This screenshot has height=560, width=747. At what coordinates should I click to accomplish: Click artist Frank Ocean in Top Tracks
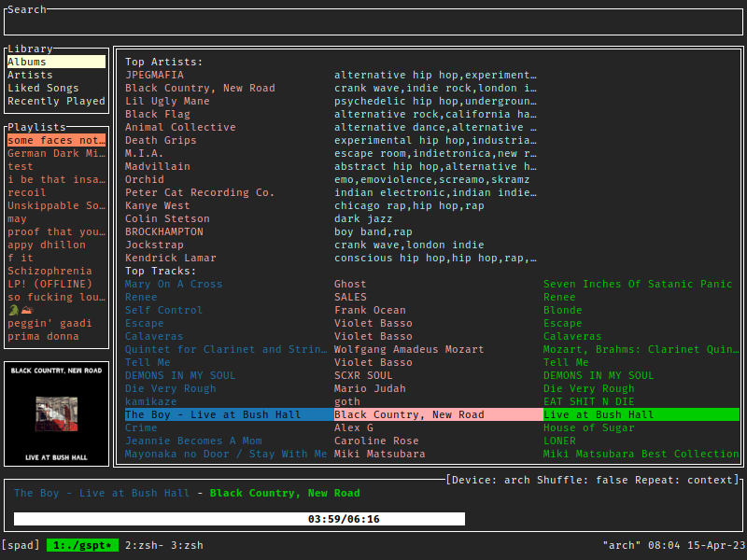click(370, 310)
